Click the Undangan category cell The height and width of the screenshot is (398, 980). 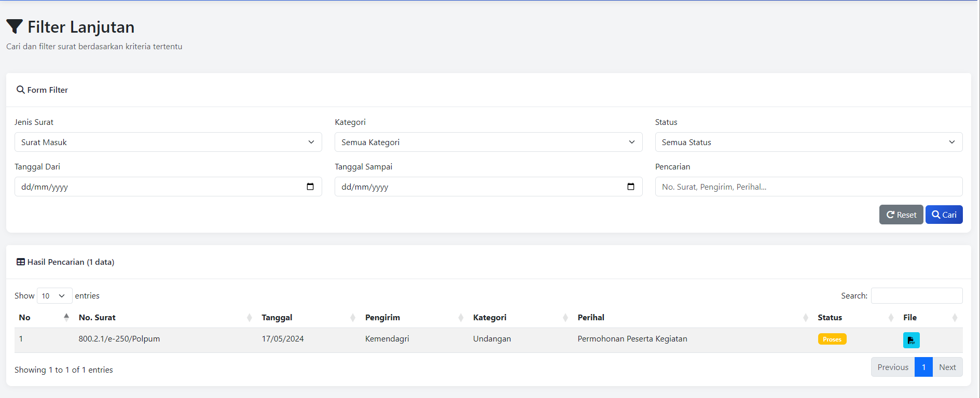(x=492, y=338)
